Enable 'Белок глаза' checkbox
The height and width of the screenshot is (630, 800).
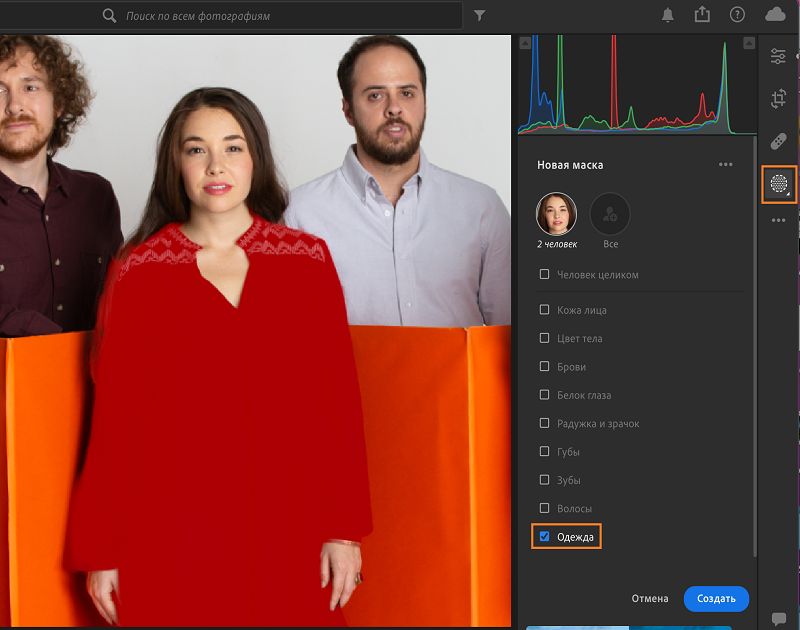544,395
